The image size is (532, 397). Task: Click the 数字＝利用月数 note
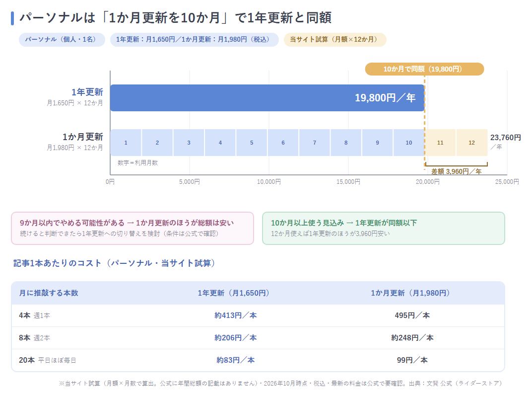[x=138, y=163]
